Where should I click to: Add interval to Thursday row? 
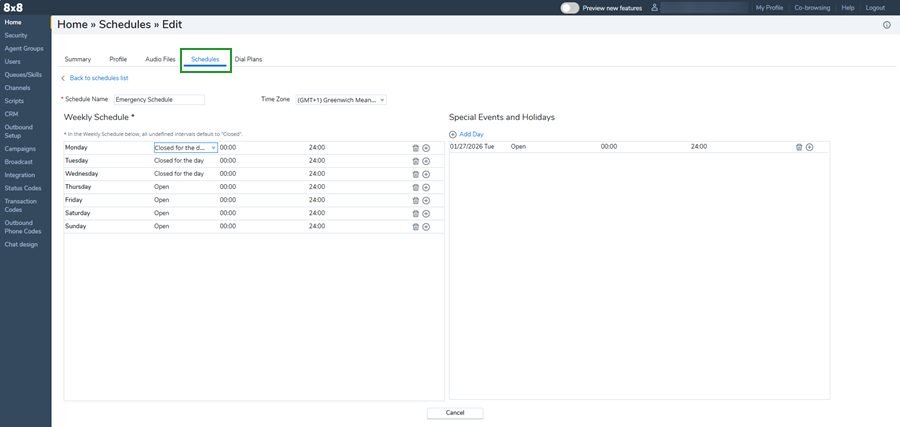426,187
